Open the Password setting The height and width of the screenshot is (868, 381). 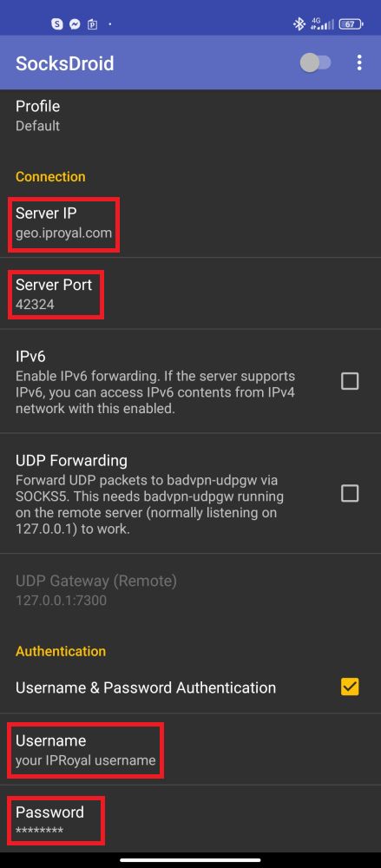pos(191,821)
